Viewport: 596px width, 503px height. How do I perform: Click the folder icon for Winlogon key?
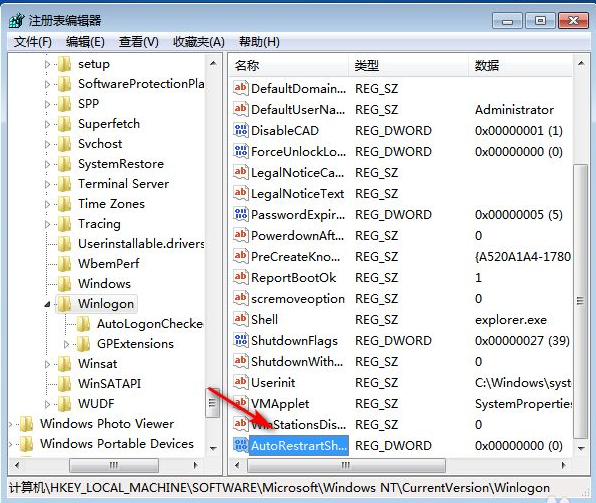click(65, 304)
